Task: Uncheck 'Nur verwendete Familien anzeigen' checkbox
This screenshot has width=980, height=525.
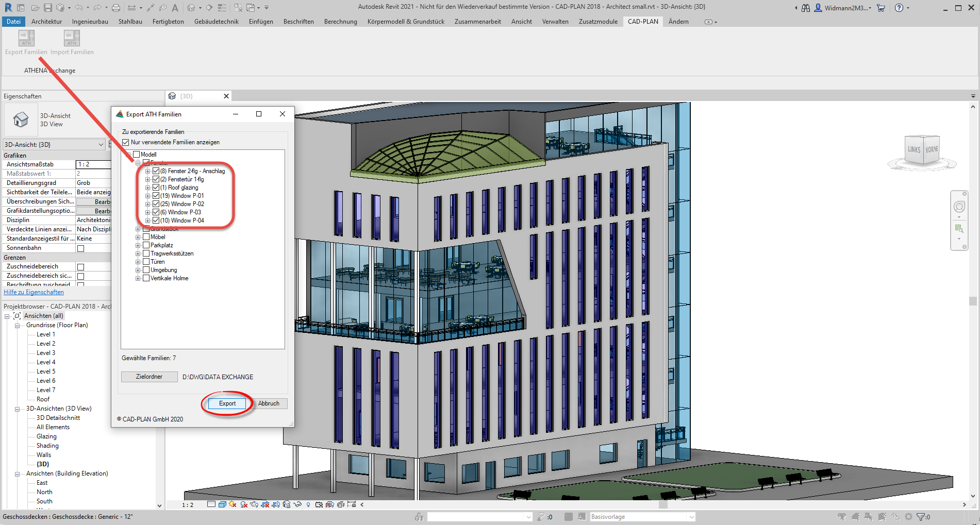Action: coord(126,142)
